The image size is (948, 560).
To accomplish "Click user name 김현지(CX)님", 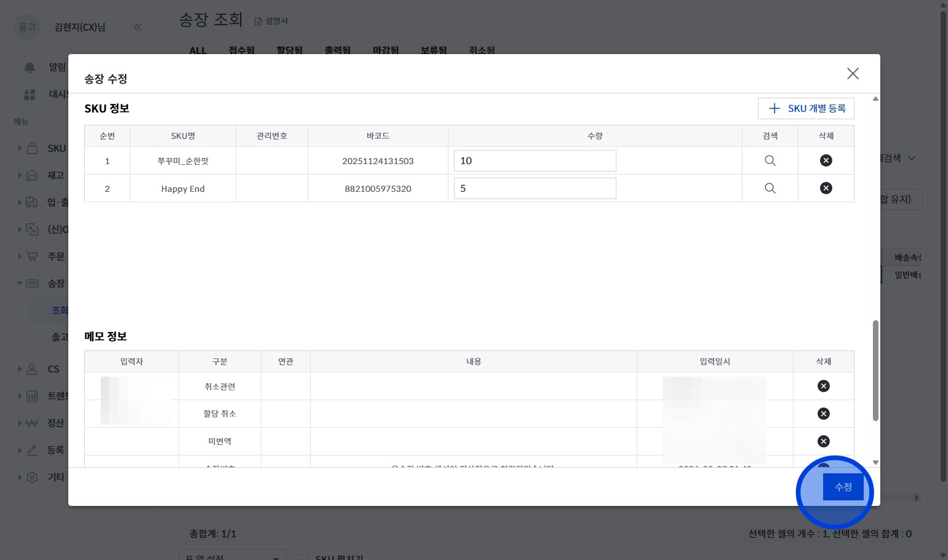I will tap(80, 27).
